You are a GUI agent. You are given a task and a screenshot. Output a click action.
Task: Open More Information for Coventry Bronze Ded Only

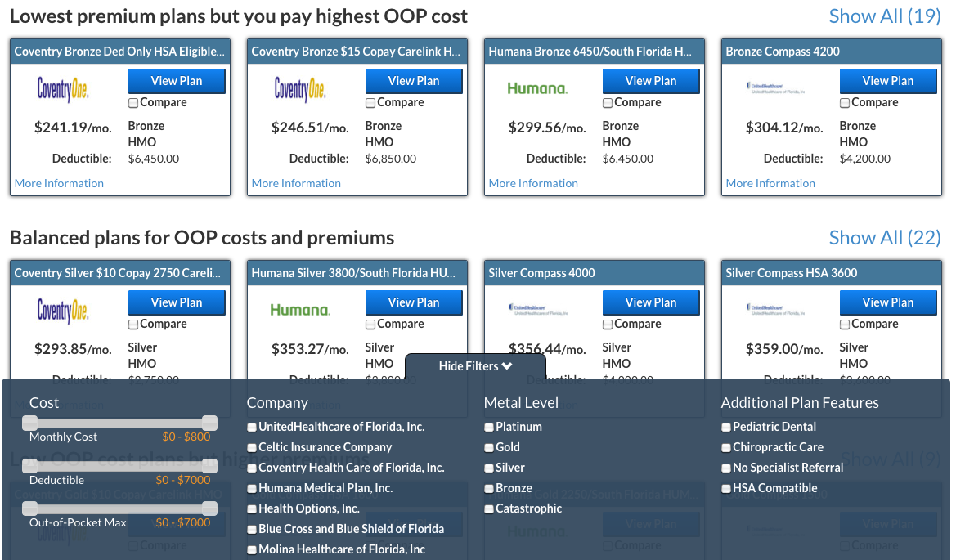click(59, 183)
